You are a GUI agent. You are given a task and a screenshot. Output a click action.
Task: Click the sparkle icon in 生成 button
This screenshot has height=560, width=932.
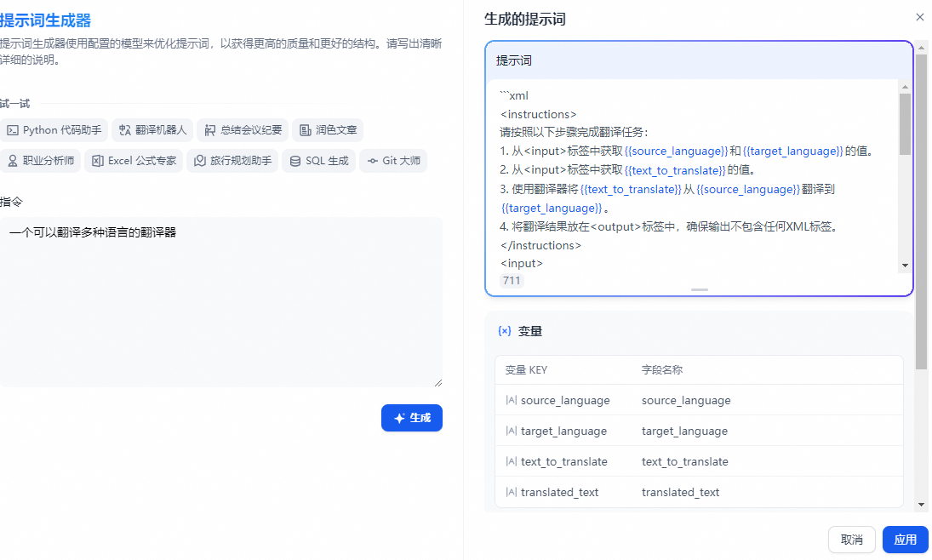tap(399, 418)
